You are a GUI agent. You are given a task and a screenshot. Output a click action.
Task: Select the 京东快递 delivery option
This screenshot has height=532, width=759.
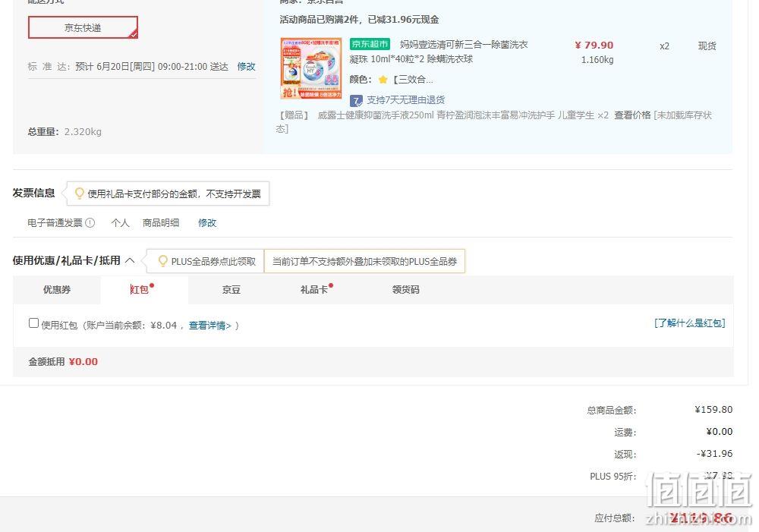point(83,27)
